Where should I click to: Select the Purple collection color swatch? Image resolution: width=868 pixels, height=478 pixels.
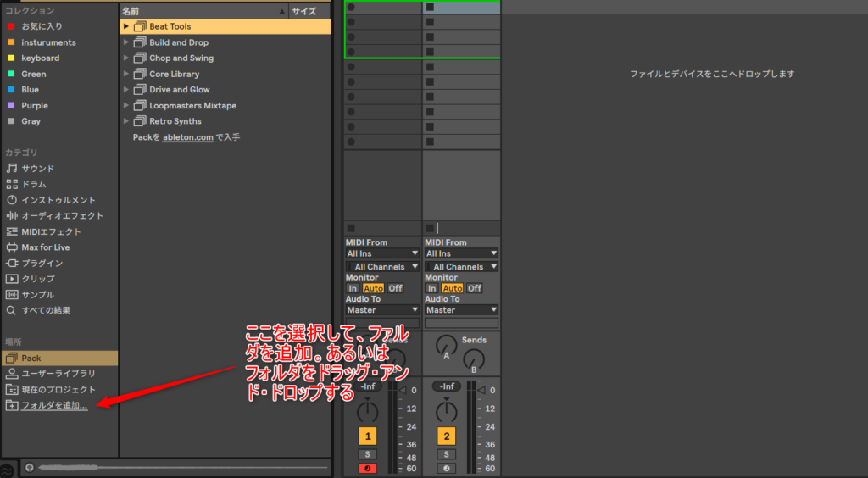click(11, 106)
